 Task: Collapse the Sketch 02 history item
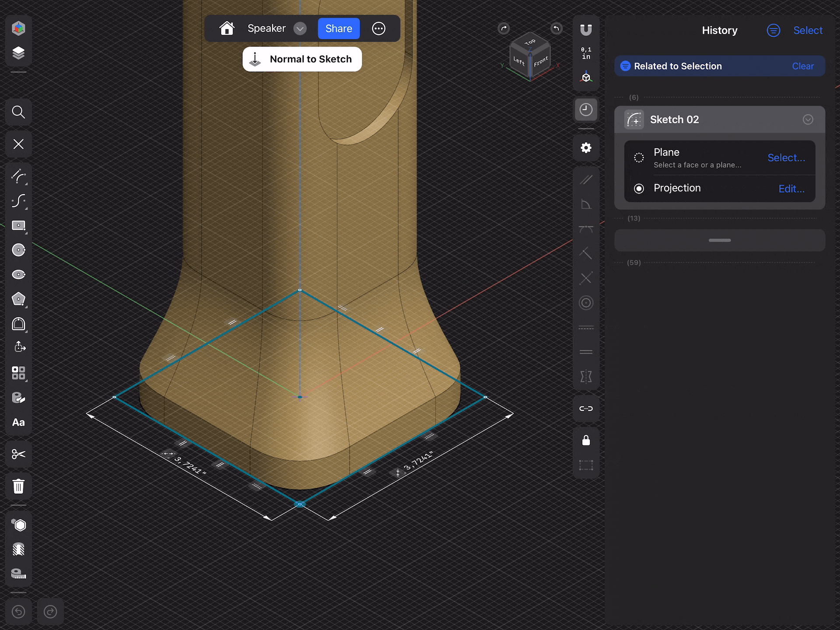point(808,119)
